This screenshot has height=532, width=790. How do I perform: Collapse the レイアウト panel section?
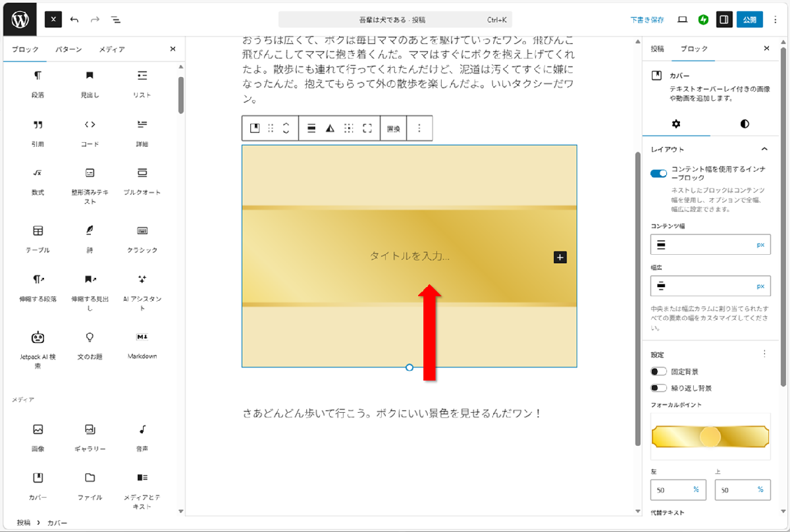tap(764, 149)
